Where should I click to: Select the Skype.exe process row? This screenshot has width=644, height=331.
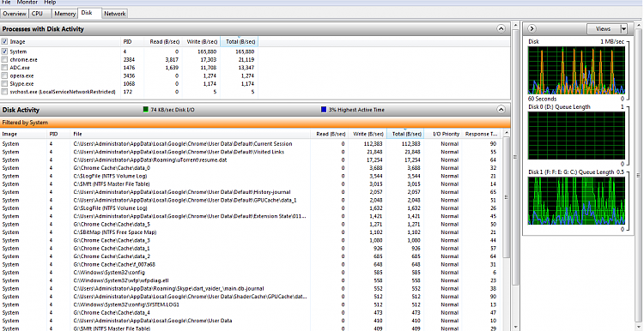tap(129, 84)
